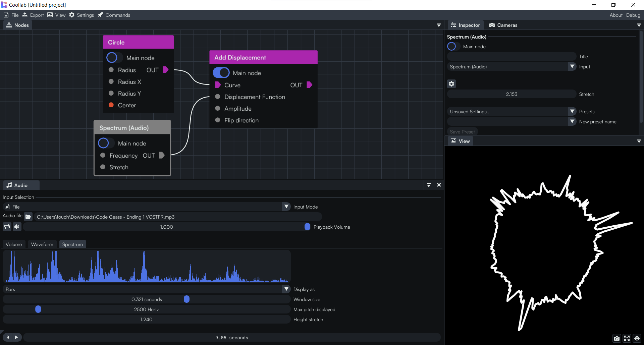Image resolution: width=644 pixels, height=345 pixels.
Task: Select the Nodes panel tab
Action: point(18,25)
